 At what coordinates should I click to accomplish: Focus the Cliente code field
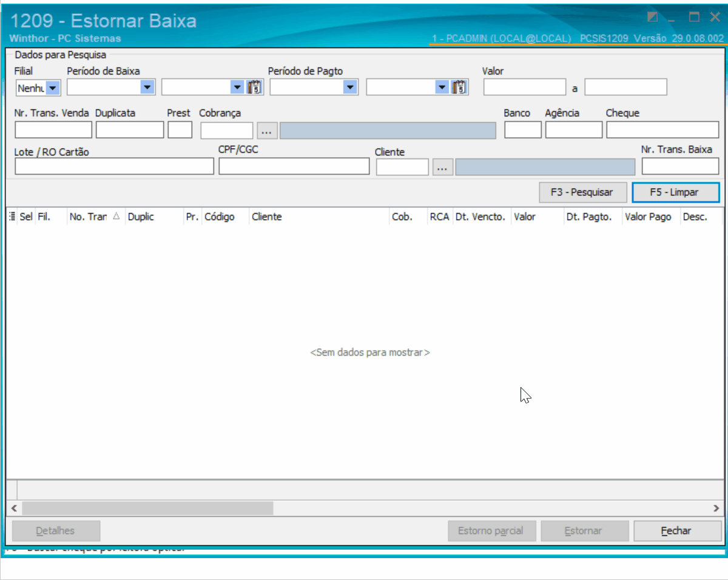coord(403,166)
